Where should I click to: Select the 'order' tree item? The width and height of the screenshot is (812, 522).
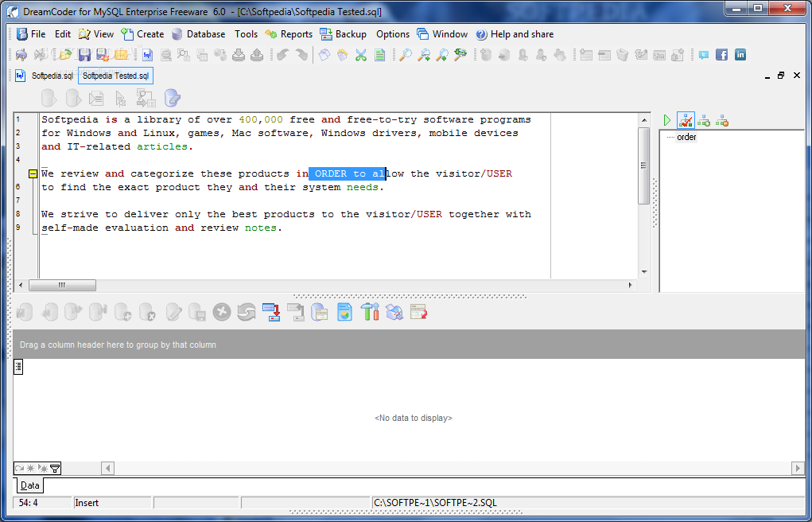(686, 138)
